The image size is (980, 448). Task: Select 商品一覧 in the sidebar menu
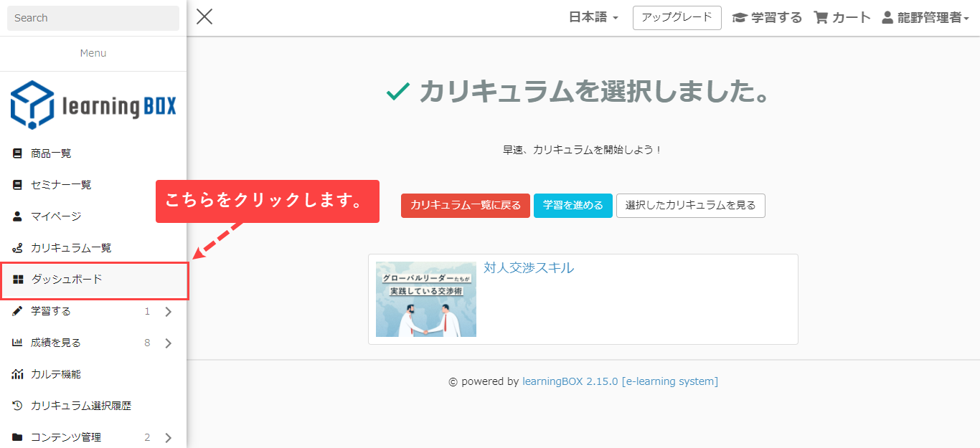click(51, 153)
